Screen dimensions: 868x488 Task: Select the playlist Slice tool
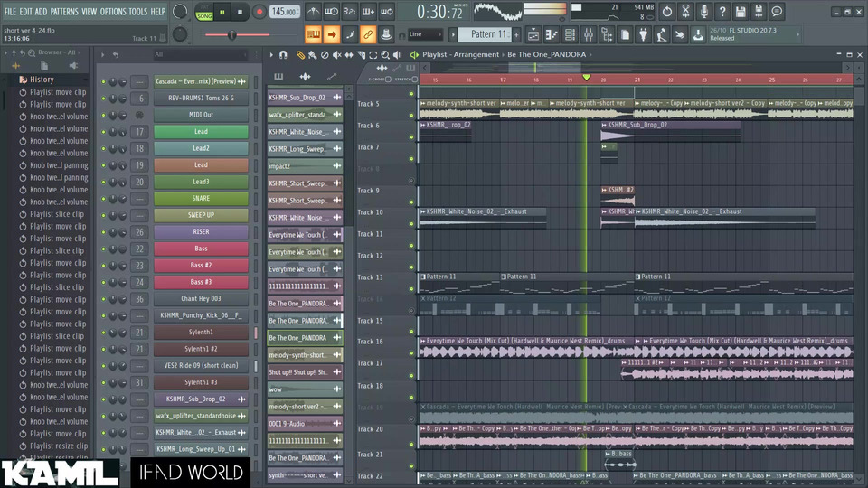(361, 55)
